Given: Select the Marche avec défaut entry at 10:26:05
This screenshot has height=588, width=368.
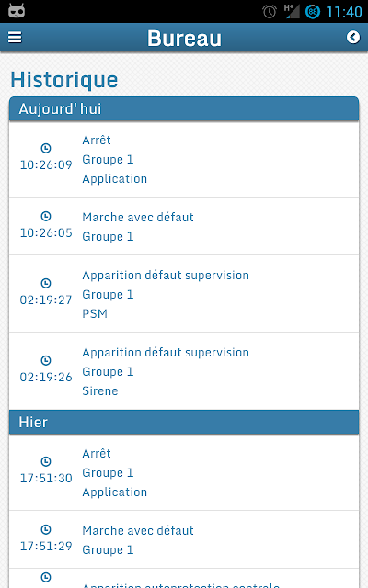Looking at the screenshot, I should [x=184, y=227].
